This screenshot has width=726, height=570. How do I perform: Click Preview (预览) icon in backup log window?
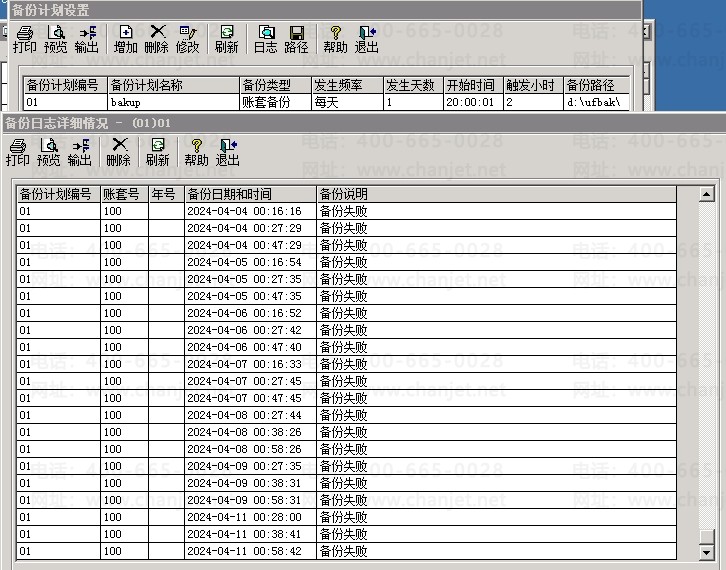tap(49, 152)
